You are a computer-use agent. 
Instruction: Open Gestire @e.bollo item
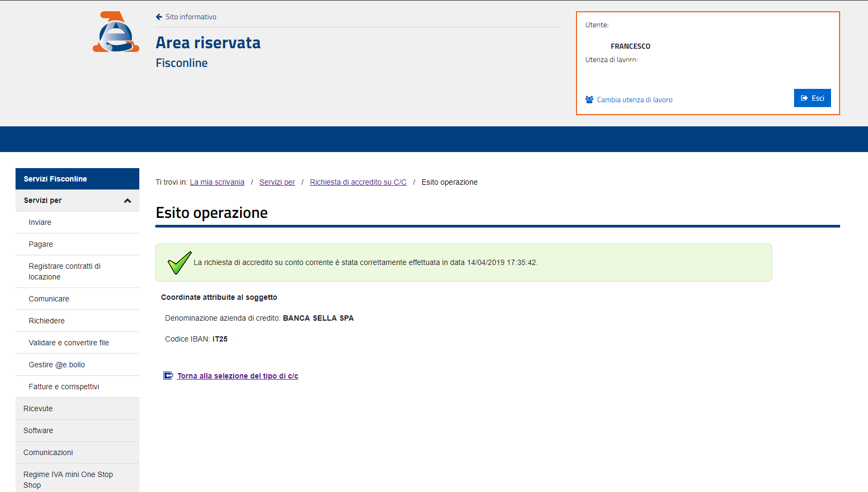77,365
